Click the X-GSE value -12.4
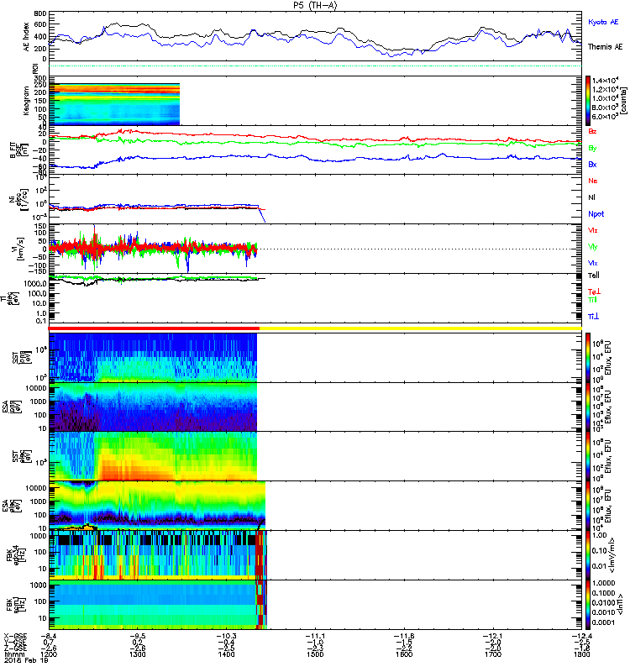Viewport: 630px width, 672px height. (581, 636)
